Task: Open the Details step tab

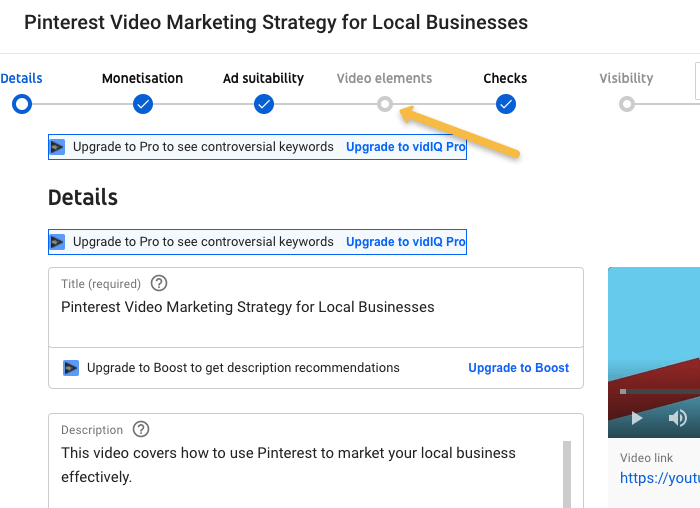Action: (x=21, y=78)
